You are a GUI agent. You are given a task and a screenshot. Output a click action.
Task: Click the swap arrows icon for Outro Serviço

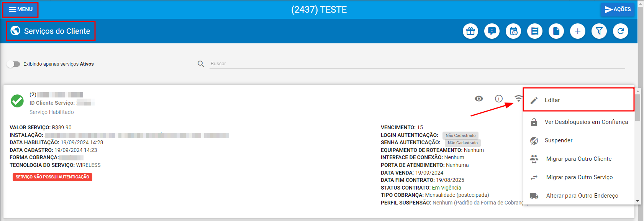tap(534, 178)
